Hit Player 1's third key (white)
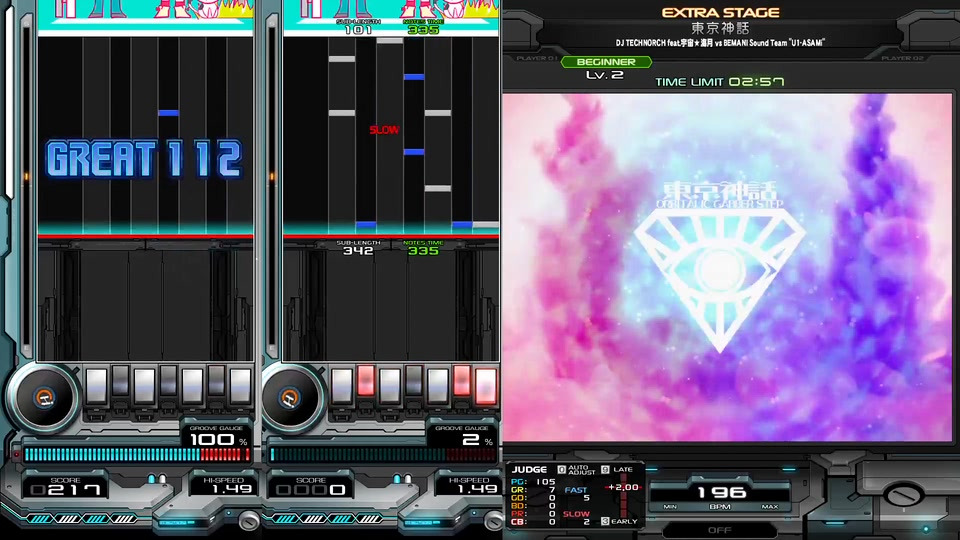Screen dimensions: 960x540 (144, 385)
